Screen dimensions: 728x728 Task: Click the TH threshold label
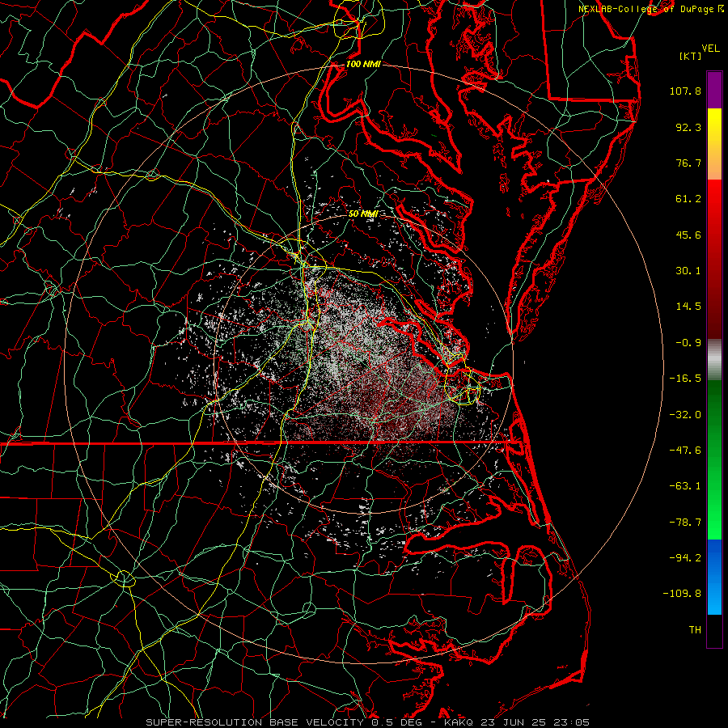(695, 630)
